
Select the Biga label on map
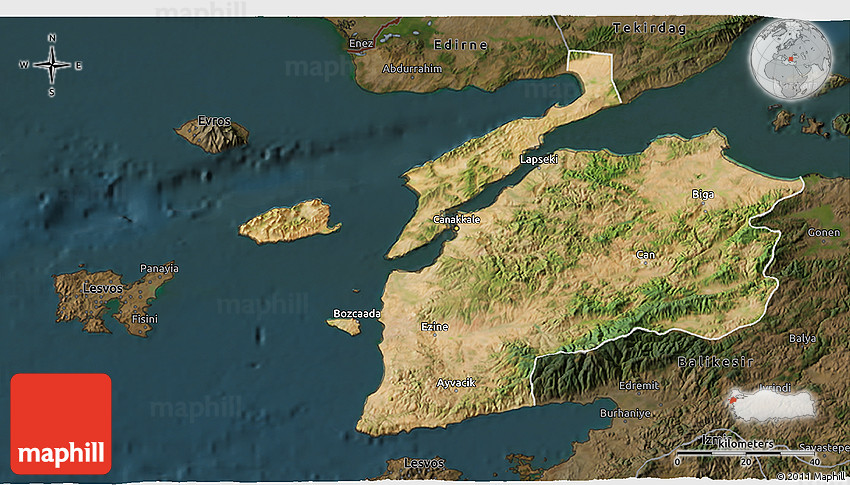[703, 193]
